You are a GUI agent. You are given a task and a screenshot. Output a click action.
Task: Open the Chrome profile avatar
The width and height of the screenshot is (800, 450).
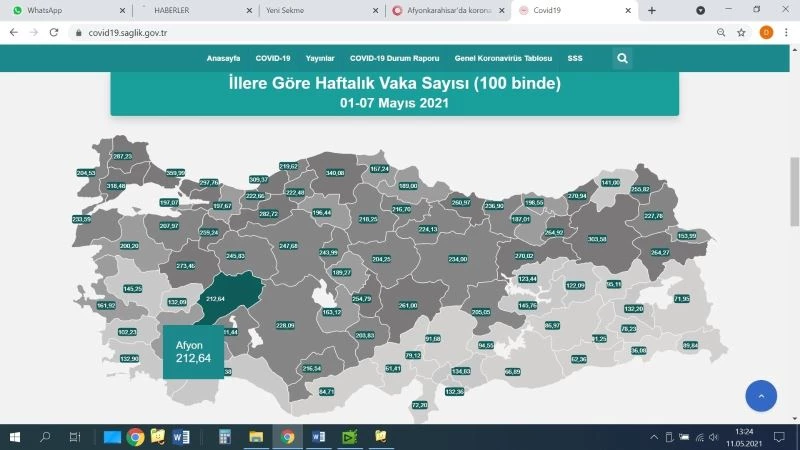coord(766,32)
